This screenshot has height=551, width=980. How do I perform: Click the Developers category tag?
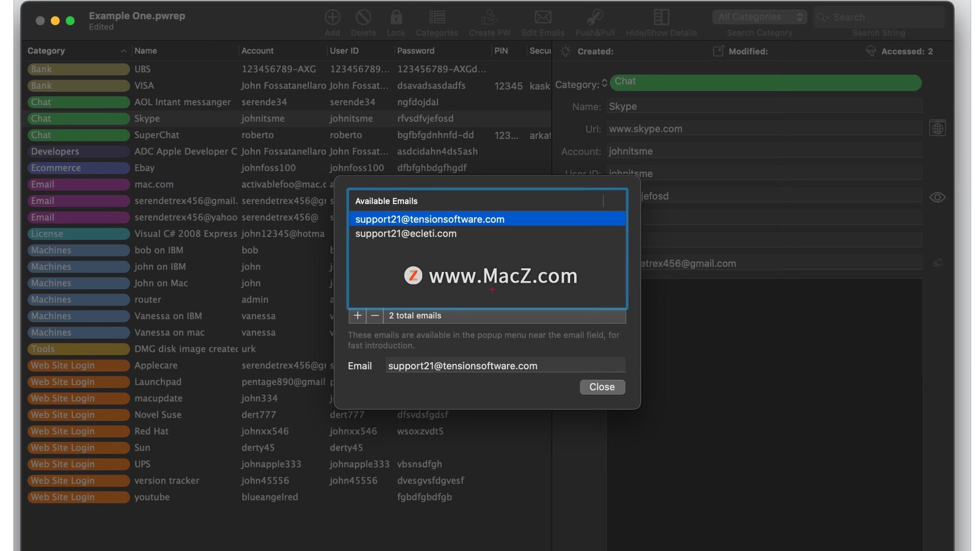pyautogui.click(x=78, y=151)
